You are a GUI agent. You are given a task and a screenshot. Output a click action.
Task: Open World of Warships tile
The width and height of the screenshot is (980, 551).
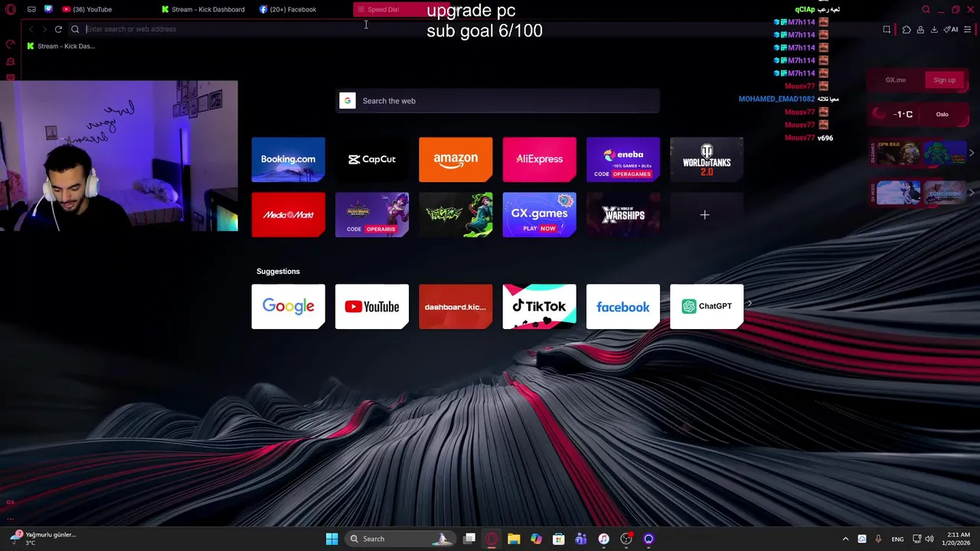623,215
